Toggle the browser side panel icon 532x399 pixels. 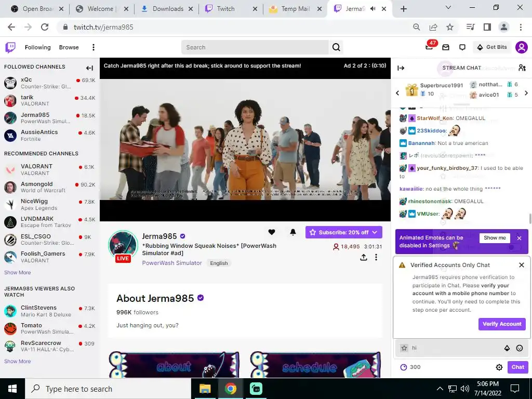(487, 27)
